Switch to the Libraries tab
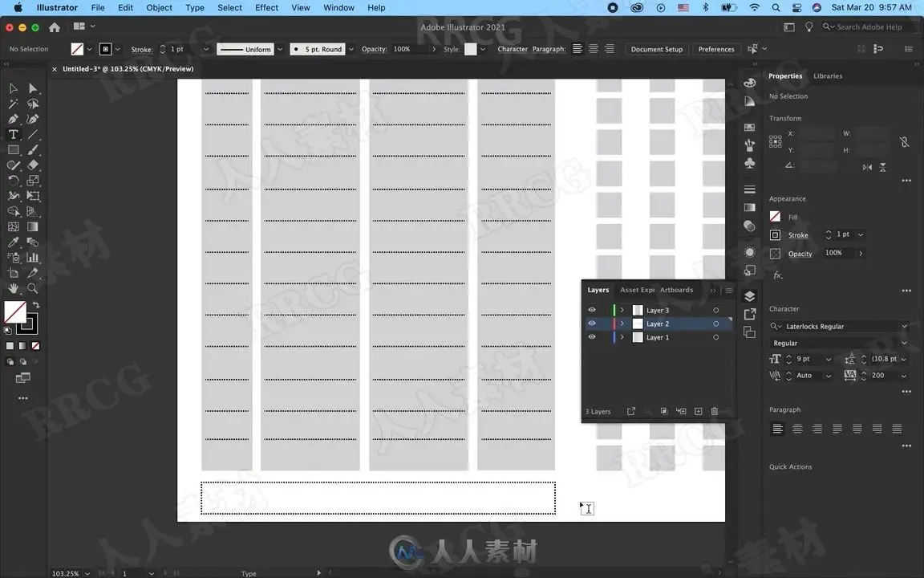Screen dimensions: 924x578 coord(828,76)
